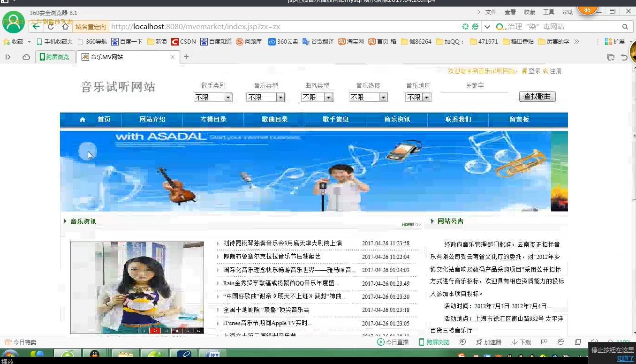
Task: Go back with the green back arrow
Action: [36, 27]
